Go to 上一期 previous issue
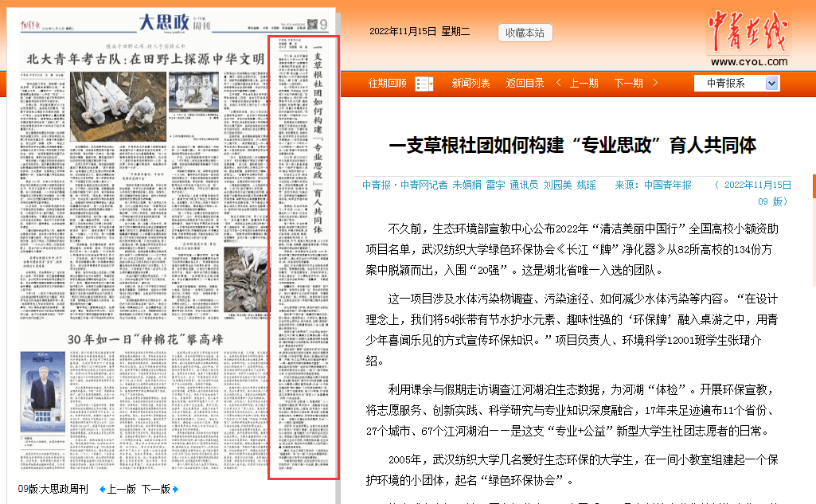816x504 pixels. 584,84
